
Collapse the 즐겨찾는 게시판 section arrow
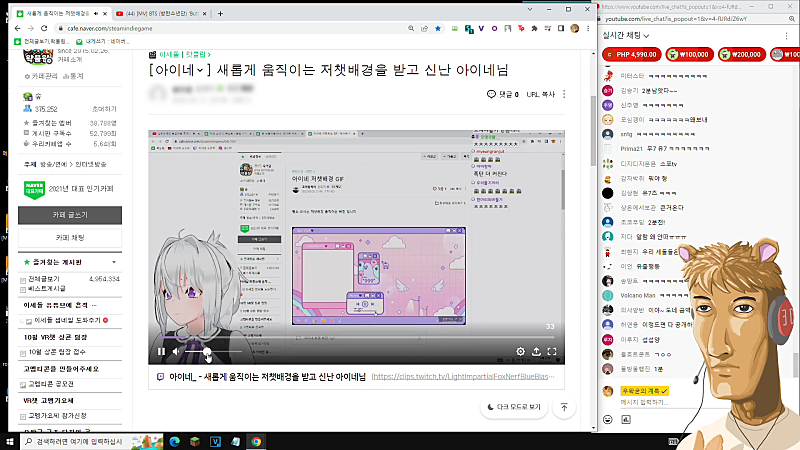114,262
